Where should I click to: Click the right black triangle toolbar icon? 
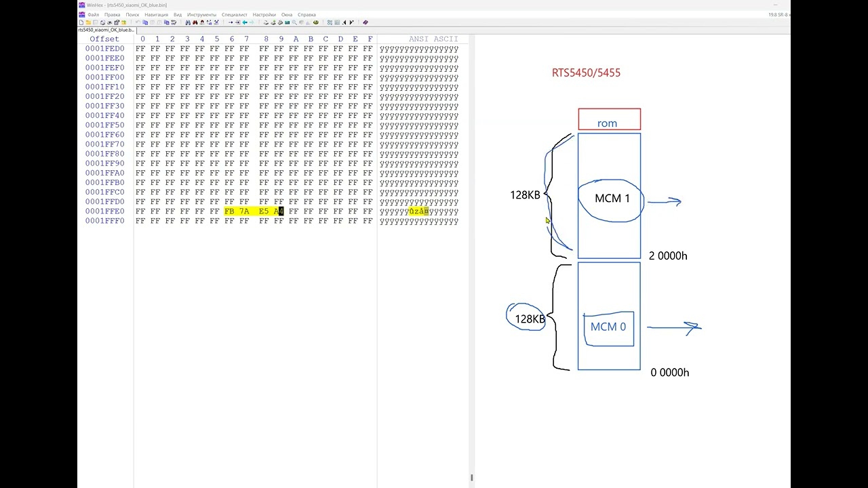tap(351, 22)
